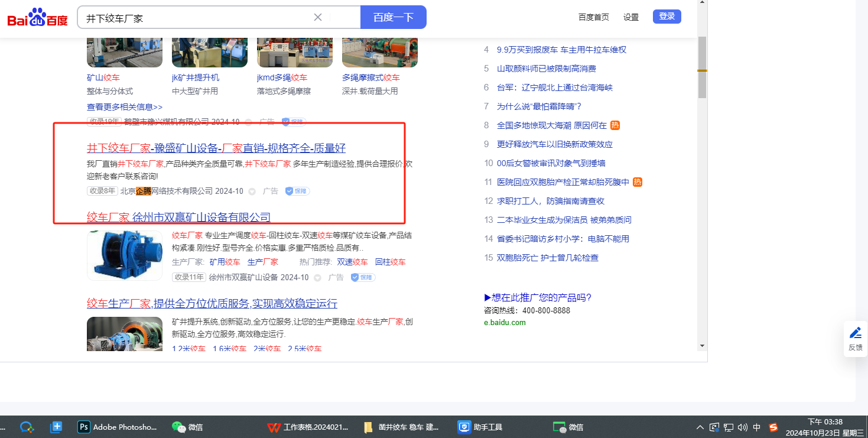
Task: Click 双速绞车 recommended link
Action: [x=352, y=262]
